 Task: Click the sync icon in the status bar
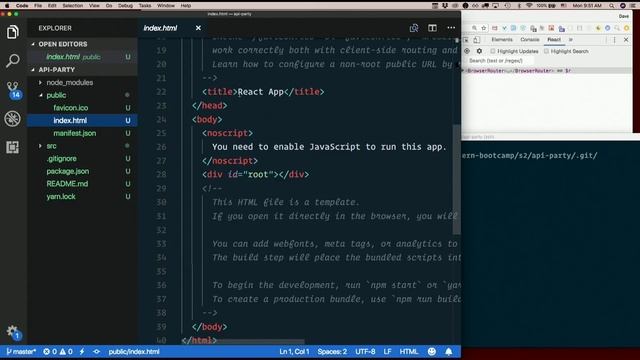tap(96, 351)
